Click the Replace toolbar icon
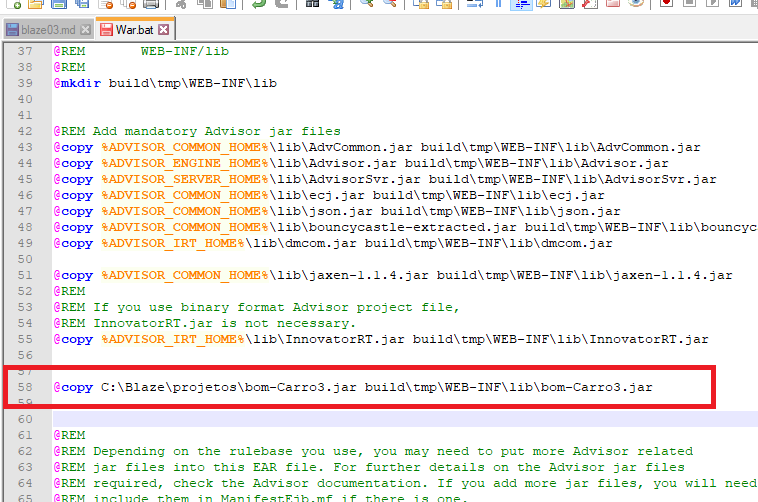Screen dimensions: 758x502 click(335, 4)
